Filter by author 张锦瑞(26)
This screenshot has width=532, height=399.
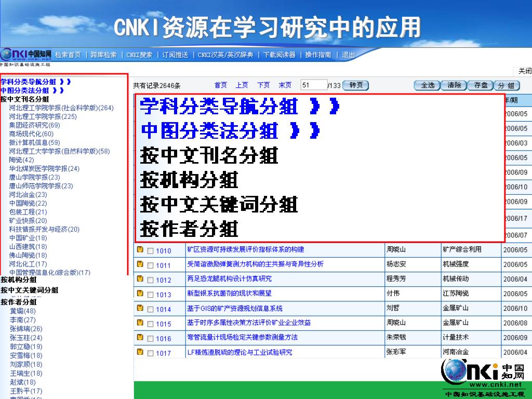point(26,329)
